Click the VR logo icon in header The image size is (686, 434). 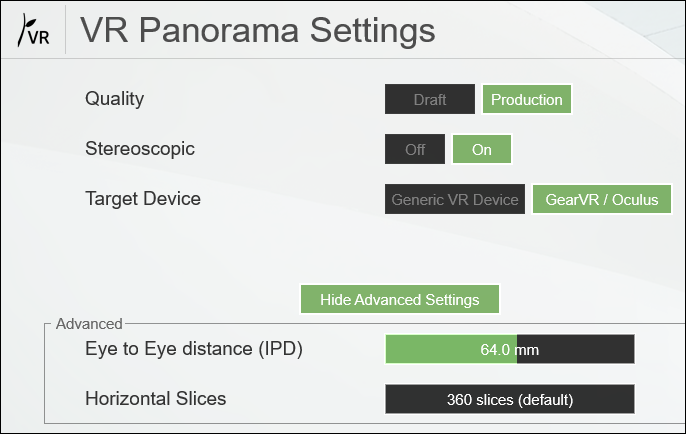33,32
